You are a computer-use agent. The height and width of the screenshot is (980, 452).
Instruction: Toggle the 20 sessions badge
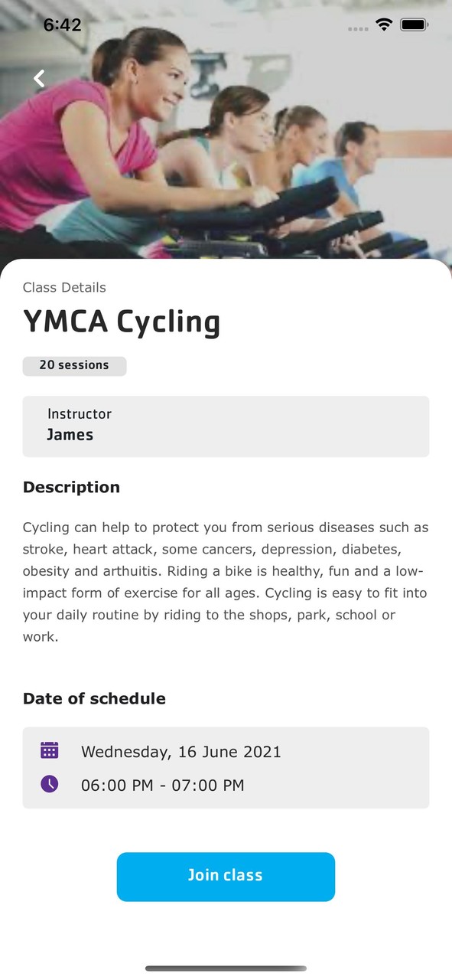point(74,365)
